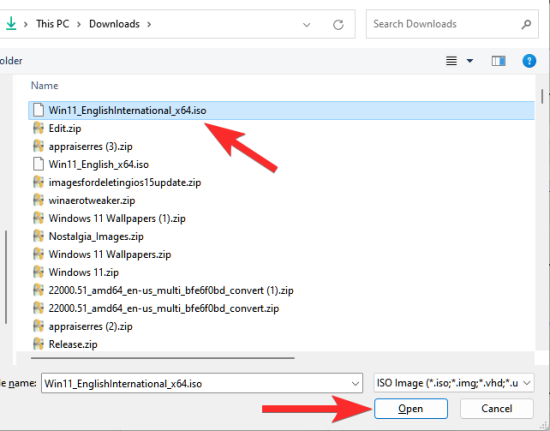Image resolution: width=550 pixels, height=431 pixels.
Task: Click zip icon beside winaerotweaker.zip
Action: pos(38,200)
